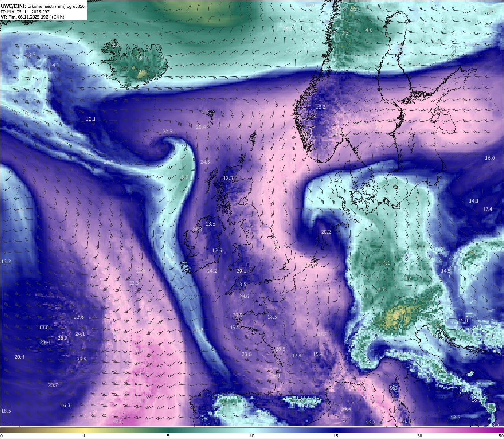Screen dimensions: 504x439
Task: Click the 12.5 value over Ireland
Action: [x=217, y=250]
